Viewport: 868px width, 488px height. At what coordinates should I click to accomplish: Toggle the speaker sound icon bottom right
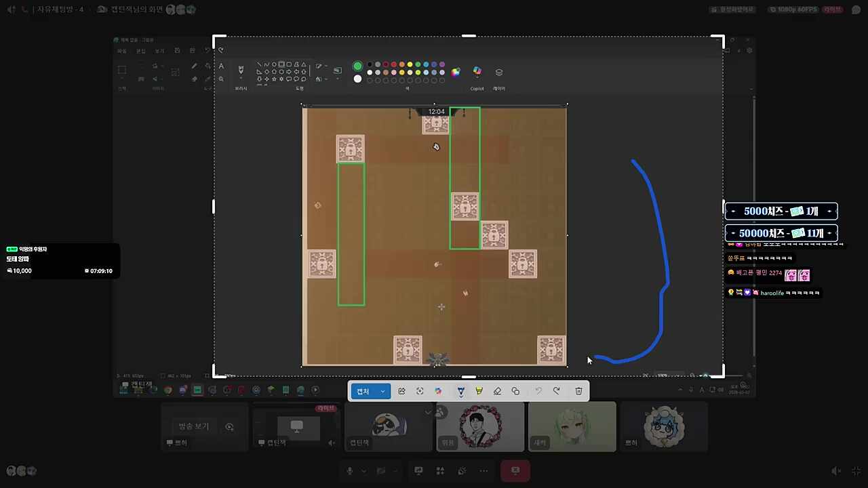click(836, 471)
